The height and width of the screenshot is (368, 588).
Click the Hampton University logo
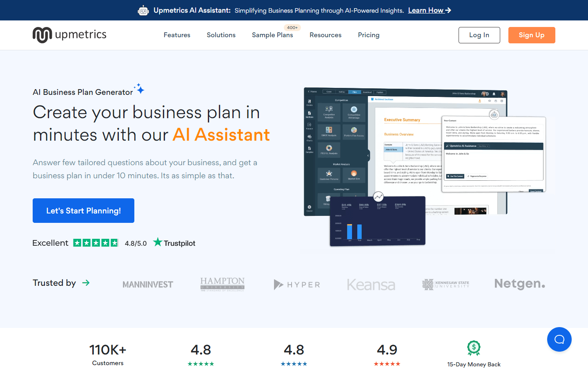[x=223, y=284]
